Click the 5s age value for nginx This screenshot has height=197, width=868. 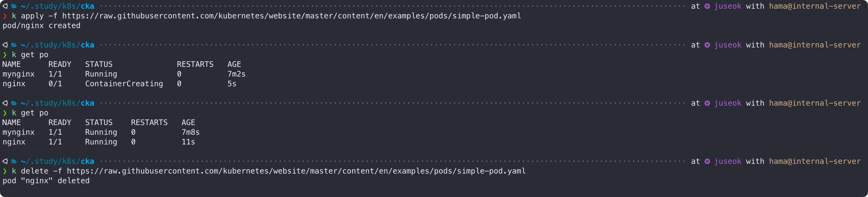(x=232, y=84)
